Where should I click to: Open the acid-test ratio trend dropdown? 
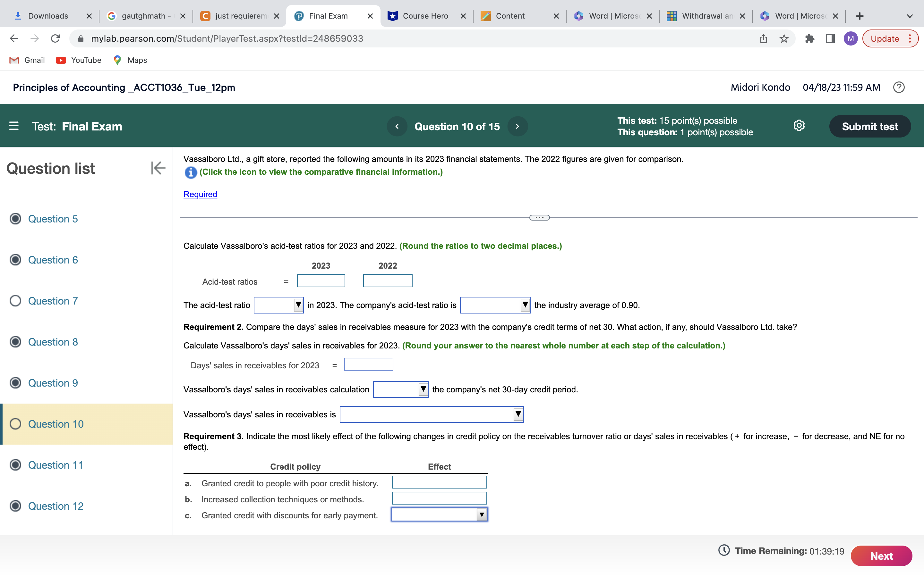[279, 305]
